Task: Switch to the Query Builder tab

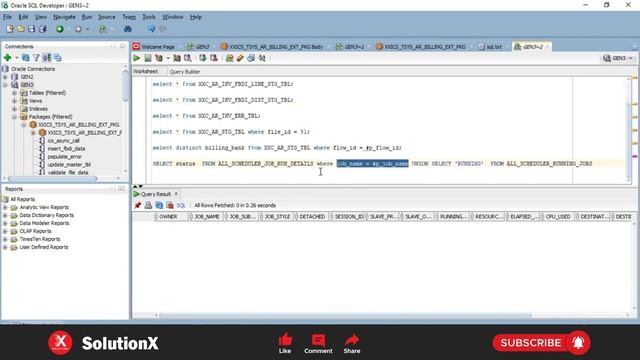Action: pyautogui.click(x=184, y=71)
